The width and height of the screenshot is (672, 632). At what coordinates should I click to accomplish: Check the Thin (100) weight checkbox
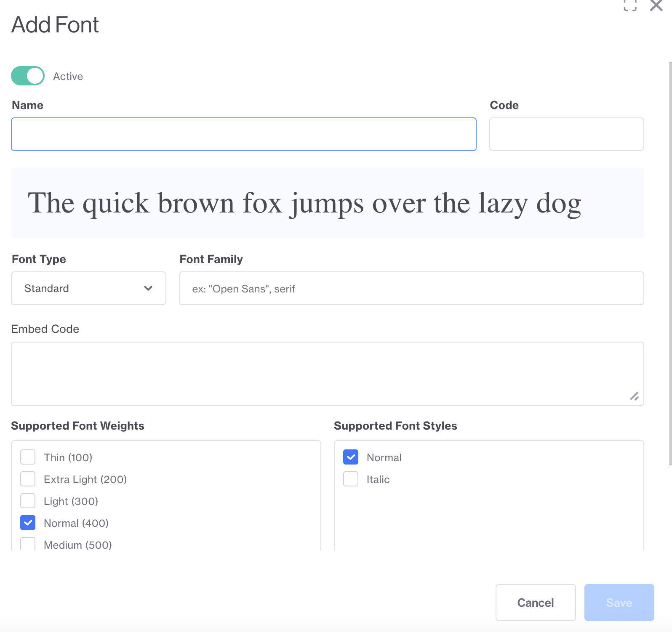tap(28, 457)
